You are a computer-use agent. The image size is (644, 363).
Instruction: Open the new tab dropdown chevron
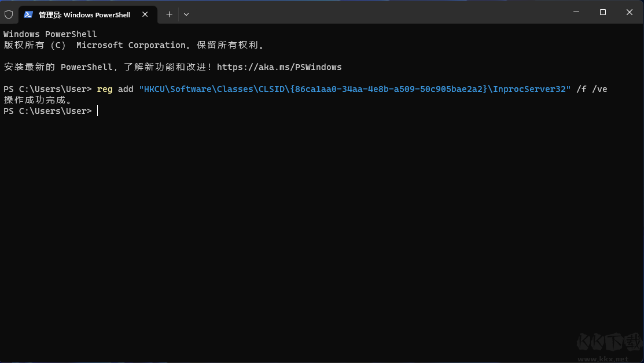[186, 14]
